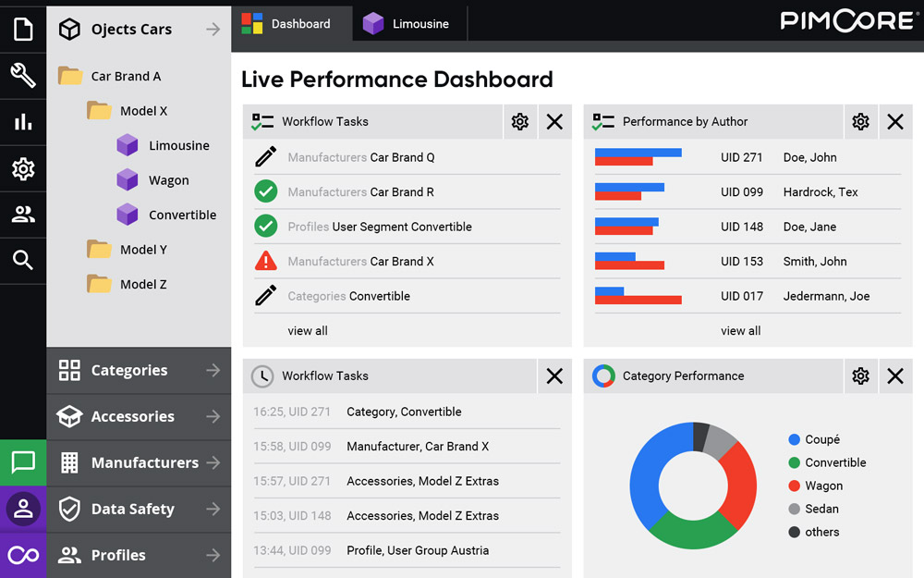
Task: Click the pencil icon for Car Brand Q
Action: pyautogui.click(x=266, y=157)
